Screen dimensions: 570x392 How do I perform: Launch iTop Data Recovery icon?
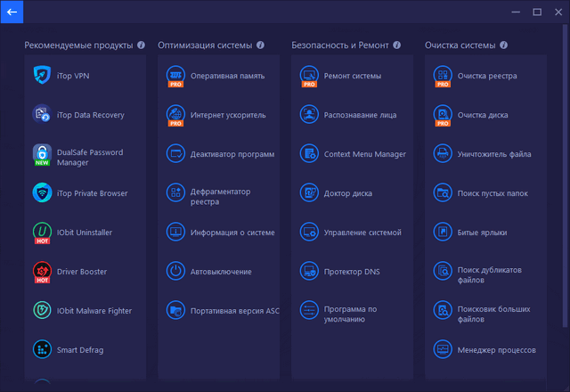point(42,115)
